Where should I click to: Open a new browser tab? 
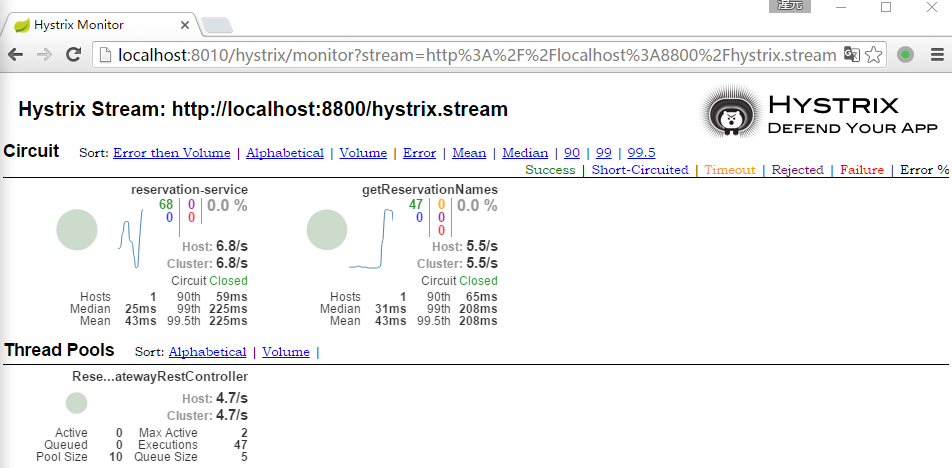216,25
